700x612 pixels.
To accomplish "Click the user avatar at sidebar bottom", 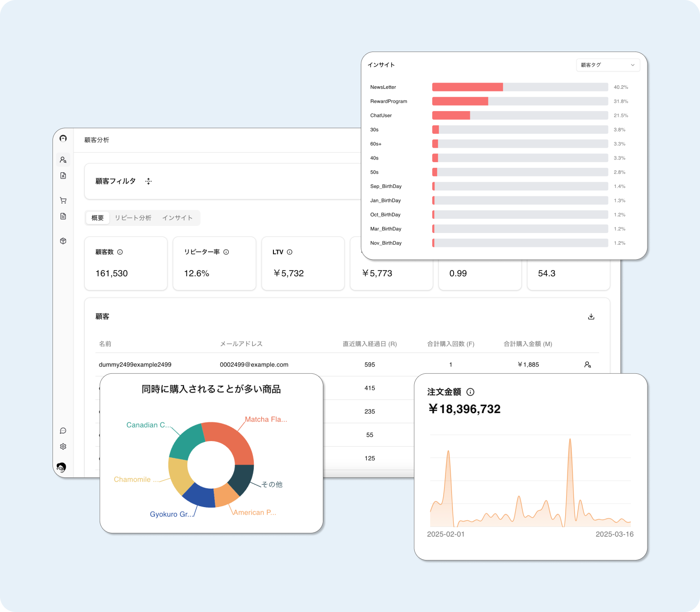I will (x=61, y=467).
